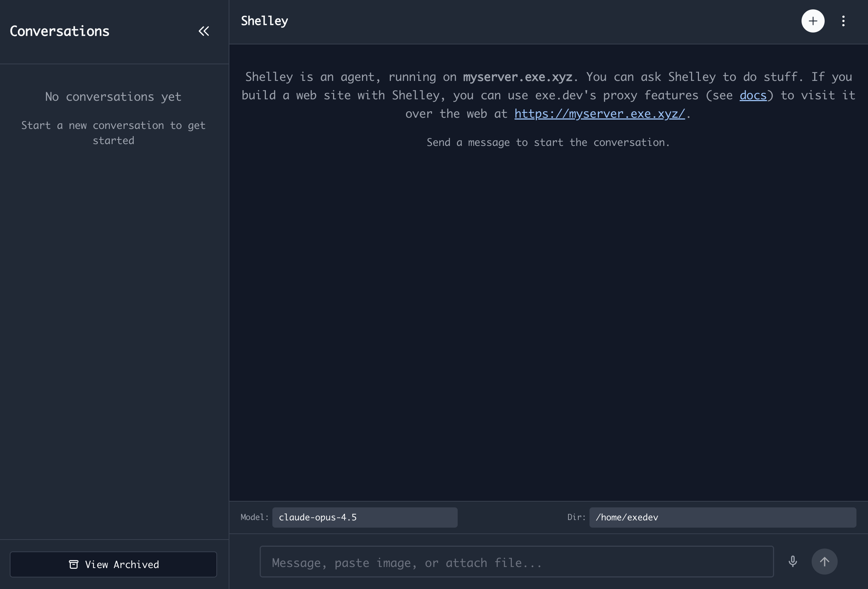Screen dimensions: 868x589
Task: Click the Dir: label
Action: point(576,517)
